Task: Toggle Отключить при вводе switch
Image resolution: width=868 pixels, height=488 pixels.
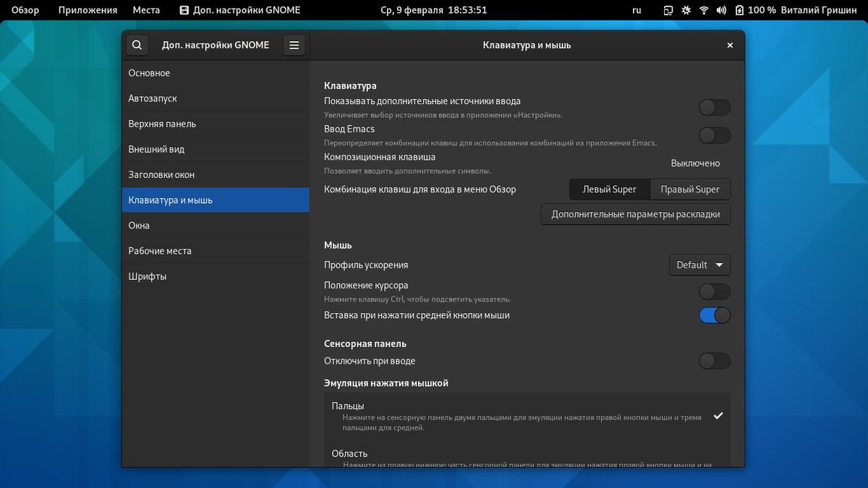Action: [x=715, y=361]
